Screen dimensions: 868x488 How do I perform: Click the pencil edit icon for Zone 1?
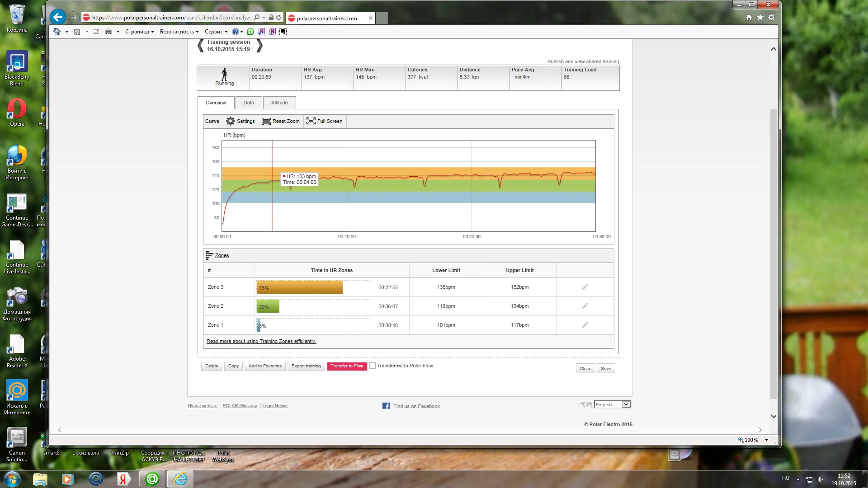click(585, 325)
